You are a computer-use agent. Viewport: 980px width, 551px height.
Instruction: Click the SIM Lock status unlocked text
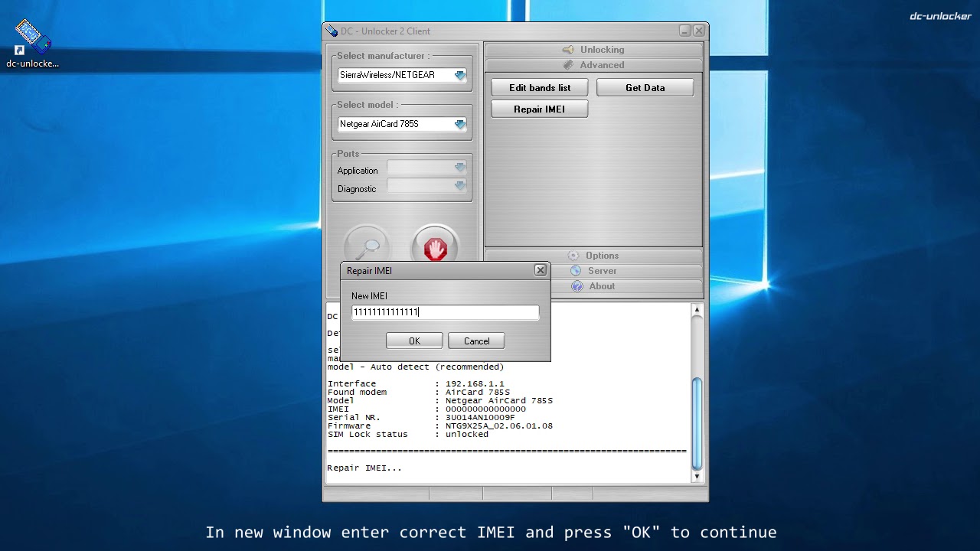467,435
